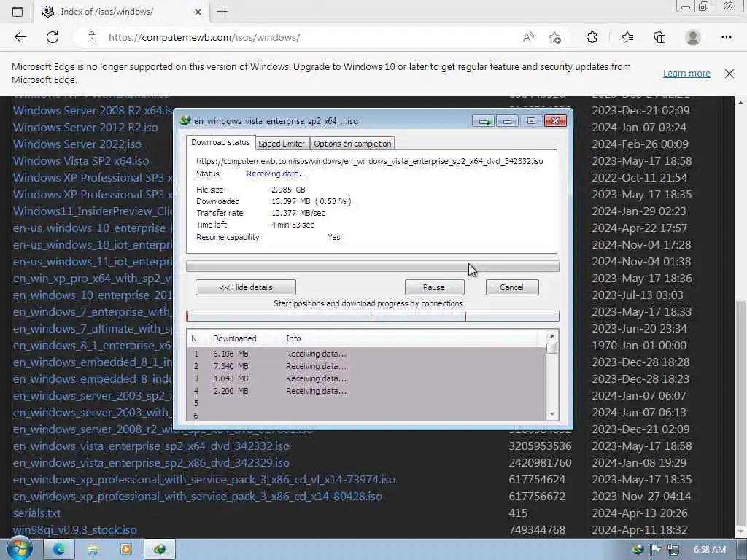Screen dimensions: 747x560
Task: Click the page vertical scrollbar thumb
Action: coord(741,412)
